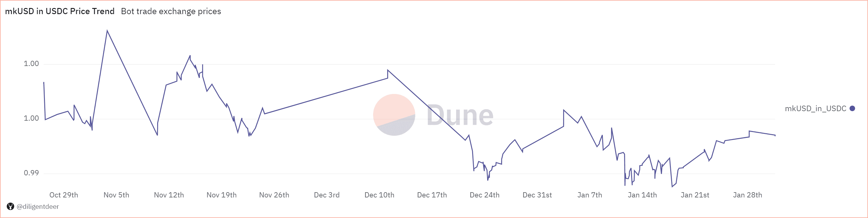Screen dimensions: 868x218
Task: Choose the Jan 7th axis label
Action: click(589, 195)
